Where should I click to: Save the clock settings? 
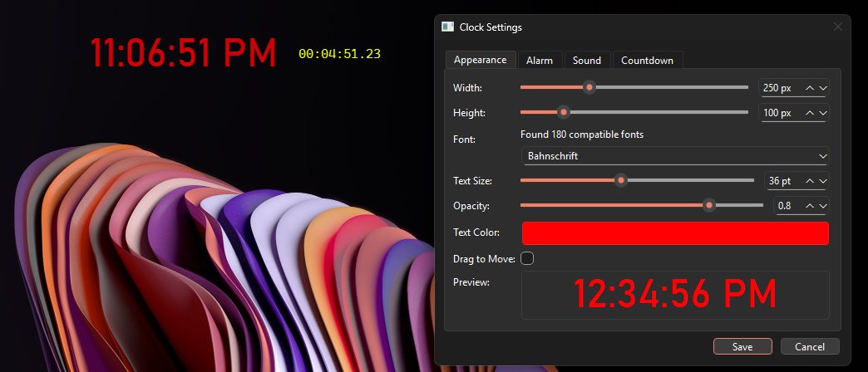coord(742,346)
